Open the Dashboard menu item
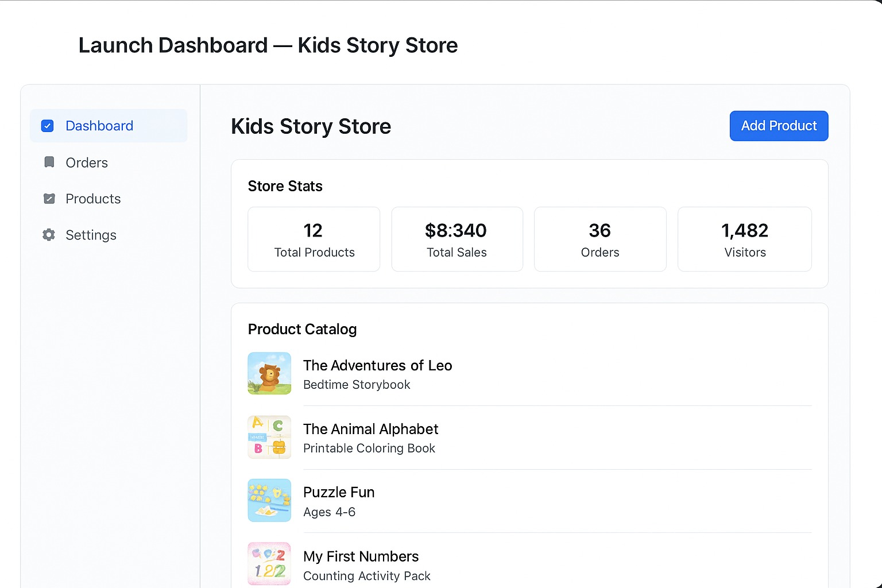 point(99,126)
